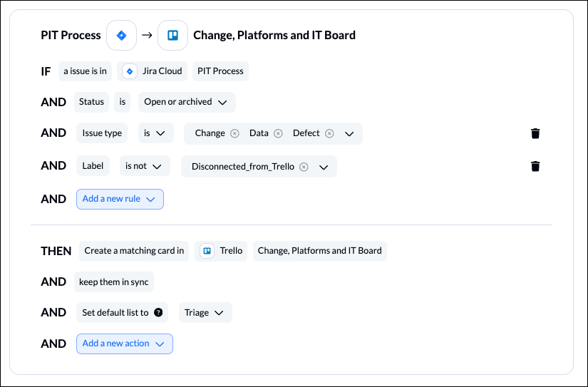Open the 'is not' Label operator dropdown
588x387 pixels.
tap(145, 166)
